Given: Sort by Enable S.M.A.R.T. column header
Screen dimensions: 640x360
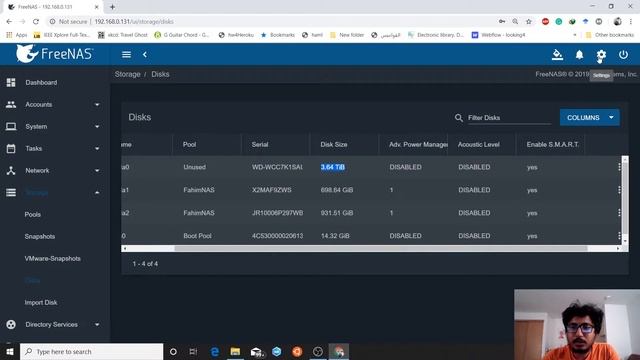Looking at the screenshot, I should (553, 144).
